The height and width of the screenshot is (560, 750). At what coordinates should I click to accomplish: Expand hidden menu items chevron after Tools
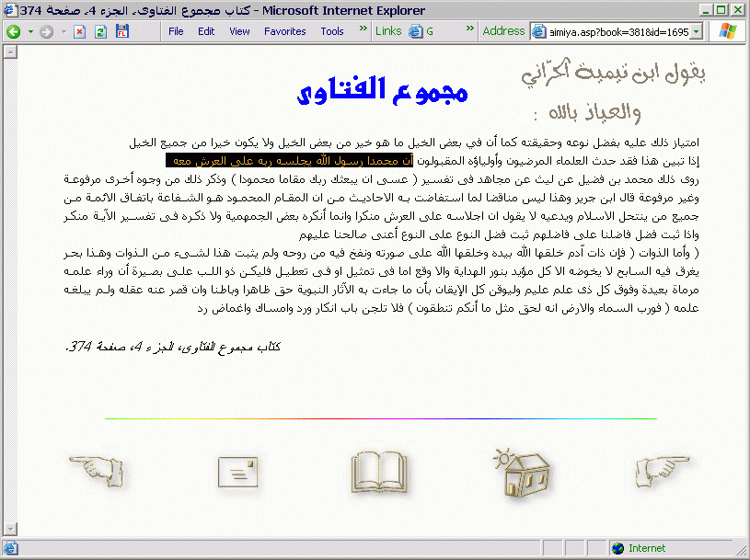[363, 29]
